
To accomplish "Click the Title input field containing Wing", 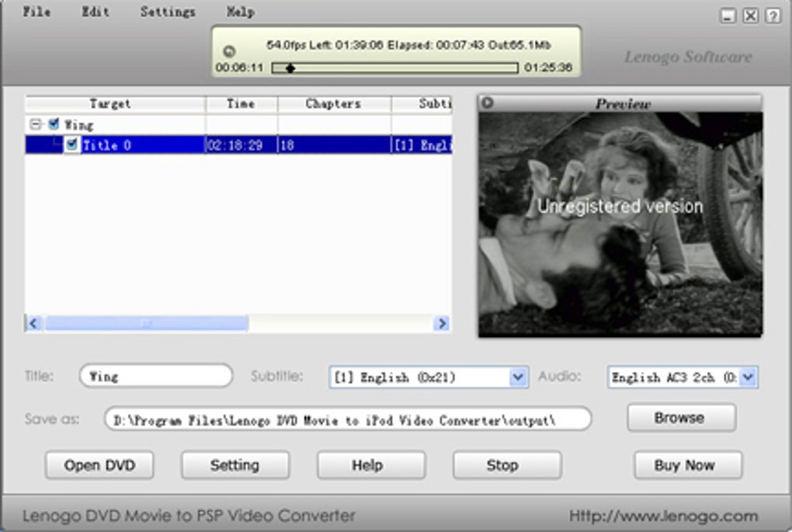I will click(155, 377).
